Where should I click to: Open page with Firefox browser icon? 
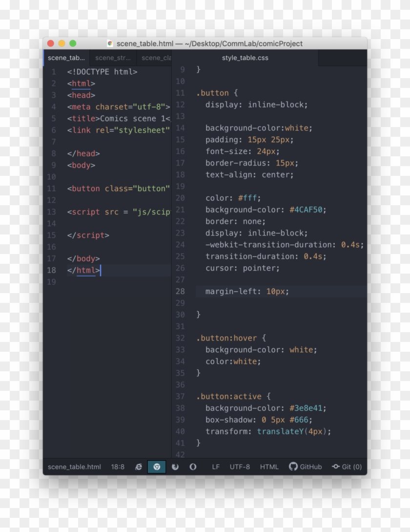(x=175, y=467)
